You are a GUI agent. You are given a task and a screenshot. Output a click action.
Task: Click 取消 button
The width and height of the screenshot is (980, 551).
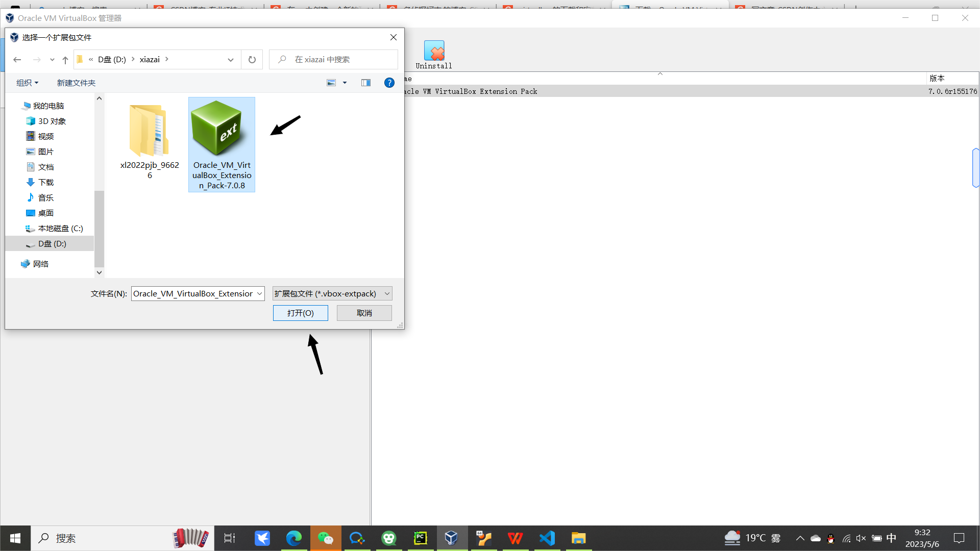(364, 313)
